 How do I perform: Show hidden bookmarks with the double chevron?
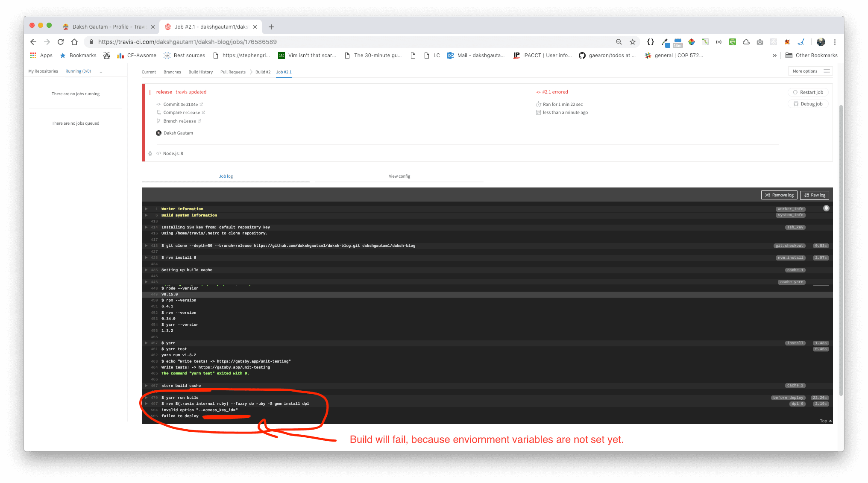coord(775,56)
